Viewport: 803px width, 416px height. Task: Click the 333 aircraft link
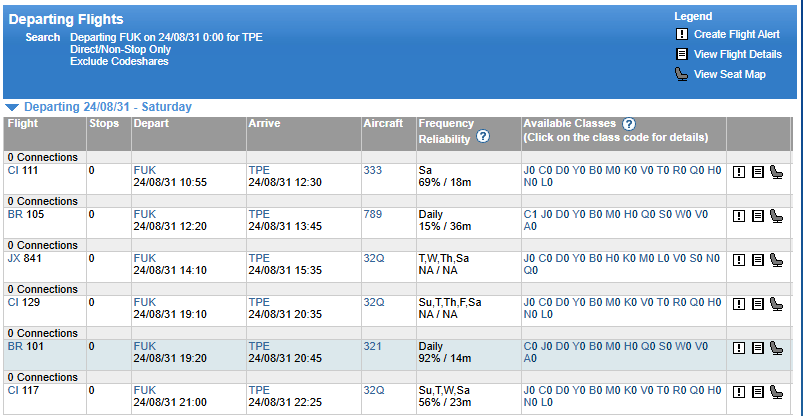pos(373,171)
